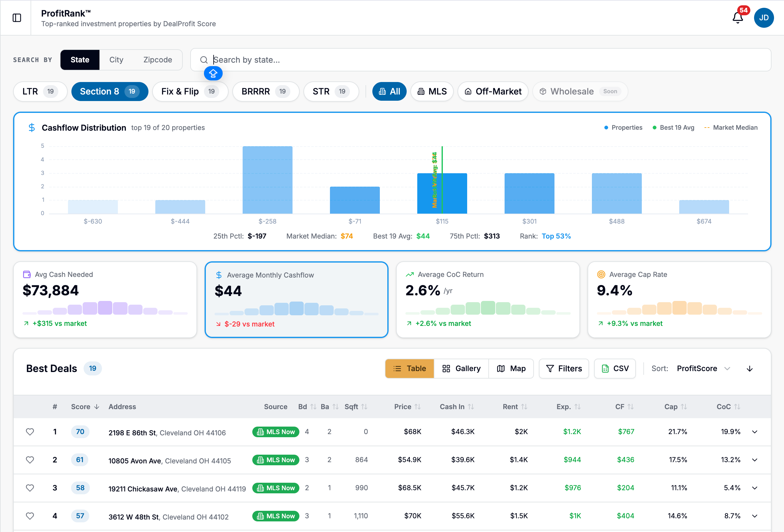Select the Zipcode search mode
This screenshot has width=784, height=532.
(x=157, y=60)
